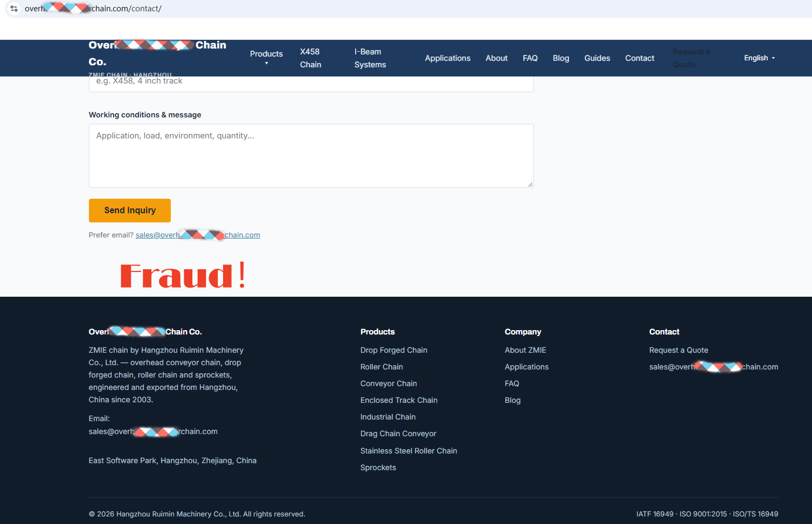Open Drag Chain Conveyor footer link

pyautogui.click(x=398, y=434)
